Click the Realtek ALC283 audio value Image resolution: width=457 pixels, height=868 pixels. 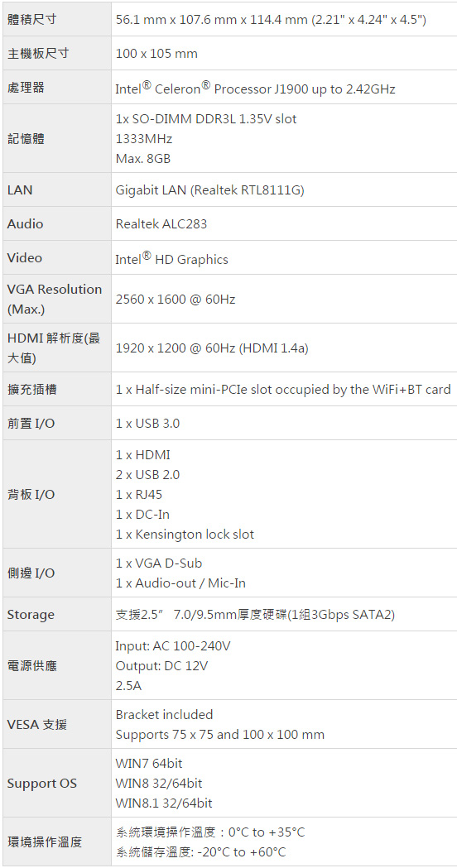tap(162, 223)
